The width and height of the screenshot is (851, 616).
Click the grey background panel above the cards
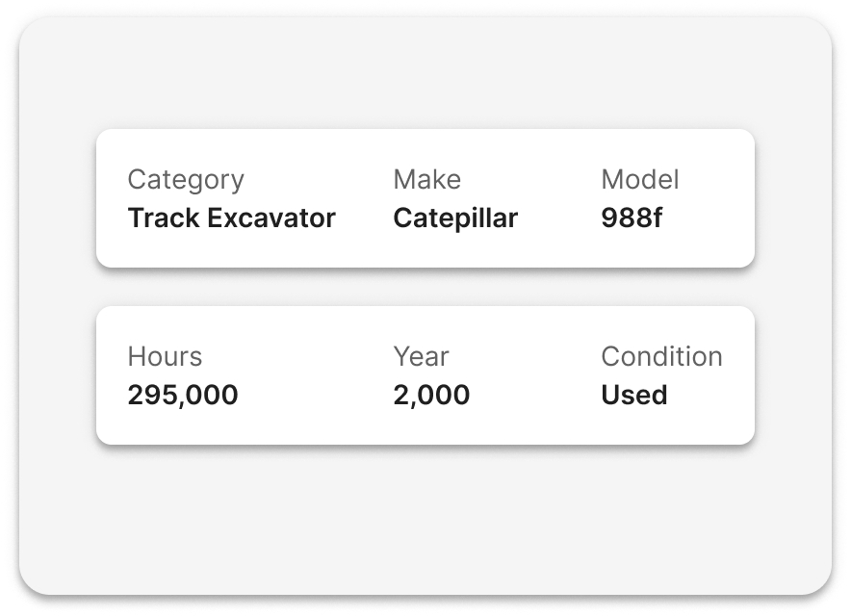click(x=425, y=73)
